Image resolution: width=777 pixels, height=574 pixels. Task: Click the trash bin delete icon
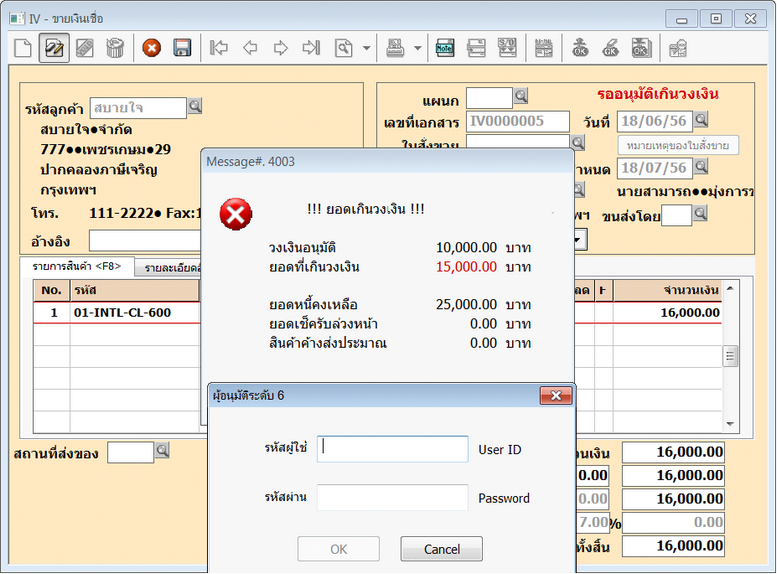tap(115, 47)
